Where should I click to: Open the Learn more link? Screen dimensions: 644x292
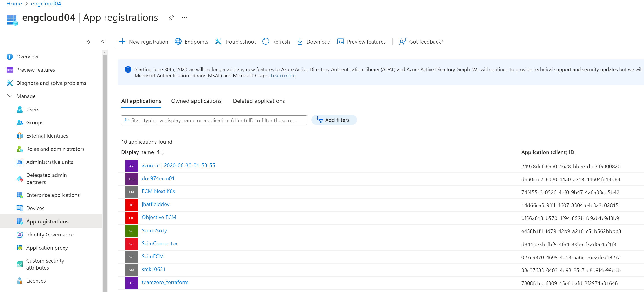(283, 76)
